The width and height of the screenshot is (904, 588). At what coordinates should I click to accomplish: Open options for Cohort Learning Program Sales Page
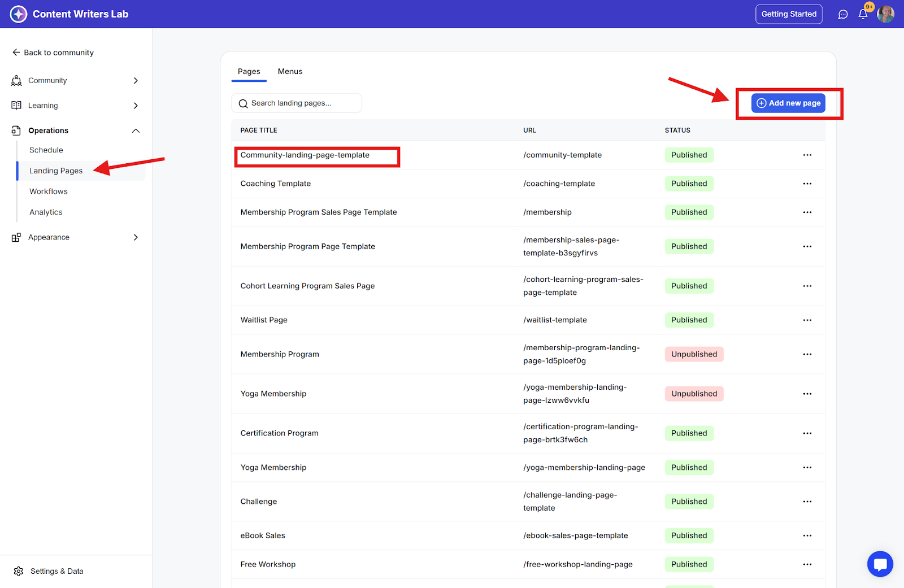click(807, 286)
